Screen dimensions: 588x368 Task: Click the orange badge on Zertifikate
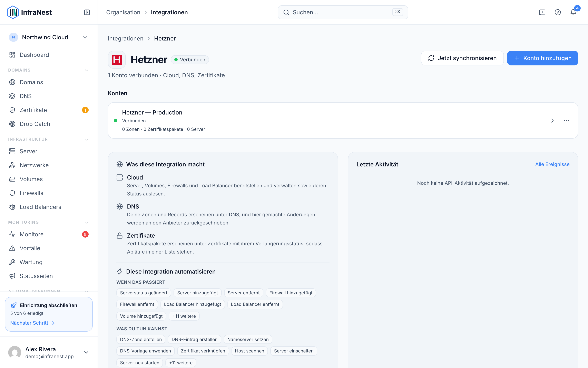[85, 110]
